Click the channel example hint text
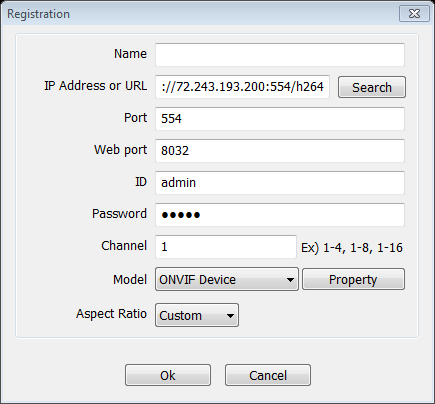The image size is (435, 404). coord(352,248)
